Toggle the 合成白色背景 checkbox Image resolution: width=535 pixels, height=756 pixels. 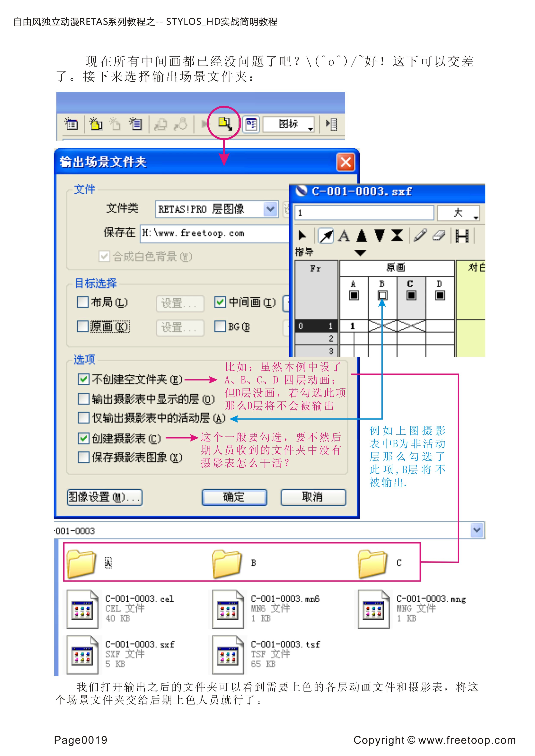104,256
